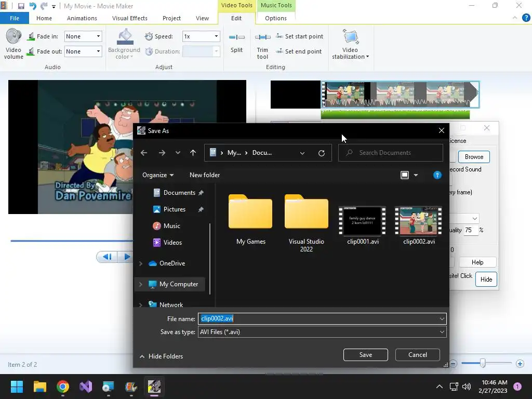
Task: Select the My Games folder
Action: pos(251,219)
